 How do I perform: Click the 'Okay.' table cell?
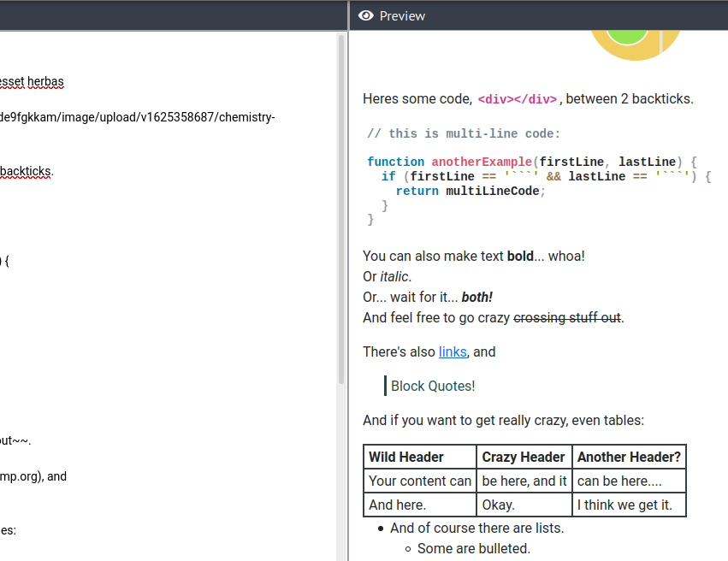(x=524, y=505)
